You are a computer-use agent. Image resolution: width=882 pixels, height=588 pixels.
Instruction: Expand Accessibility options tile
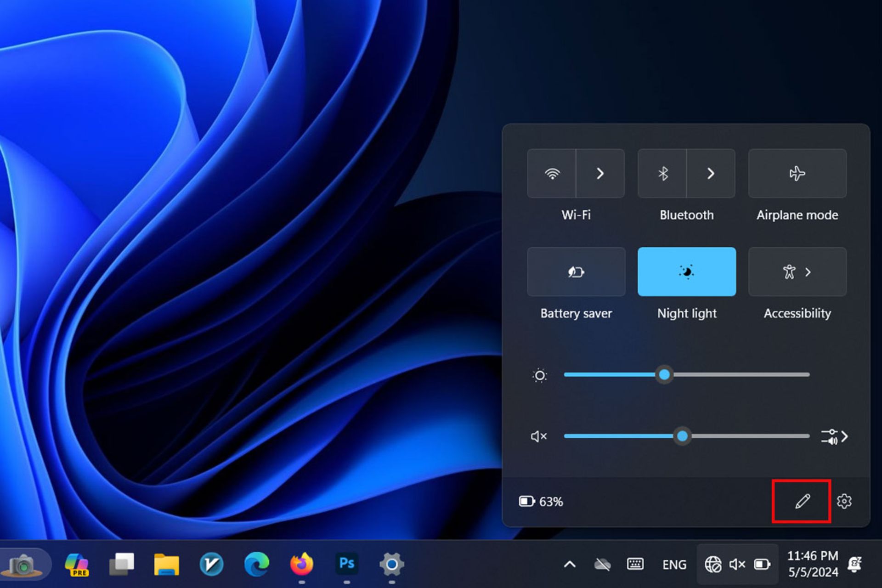click(797, 272)
